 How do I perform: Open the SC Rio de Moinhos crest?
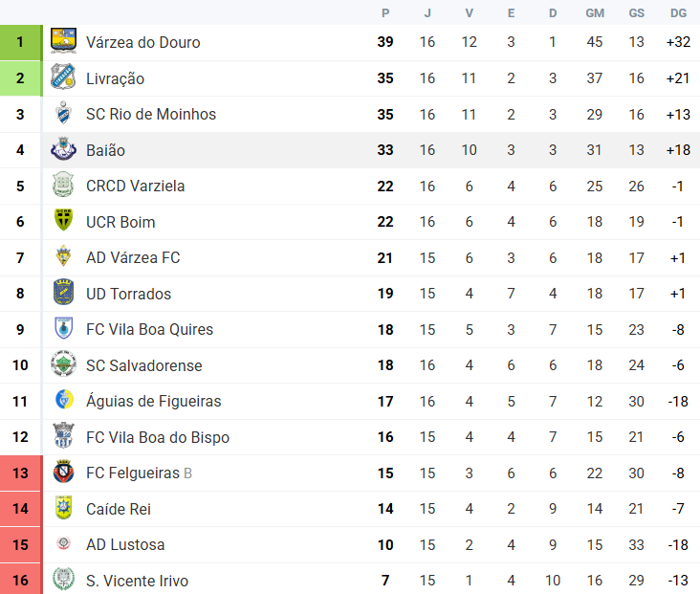pyautogui.click(x=63, y=113)
